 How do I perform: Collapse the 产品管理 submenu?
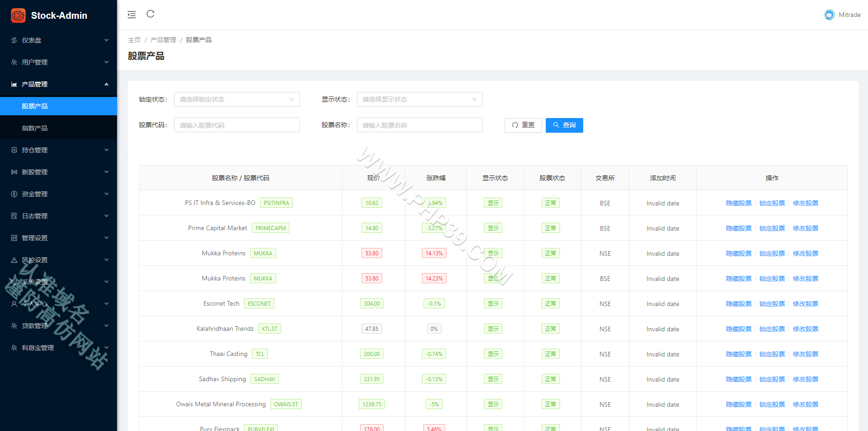tap(59, 84)
